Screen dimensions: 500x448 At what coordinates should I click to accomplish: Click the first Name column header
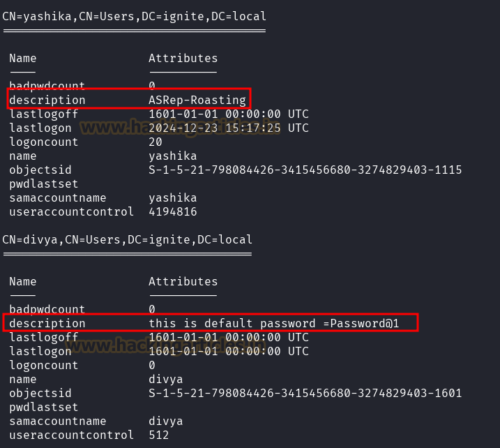point(22,59)
